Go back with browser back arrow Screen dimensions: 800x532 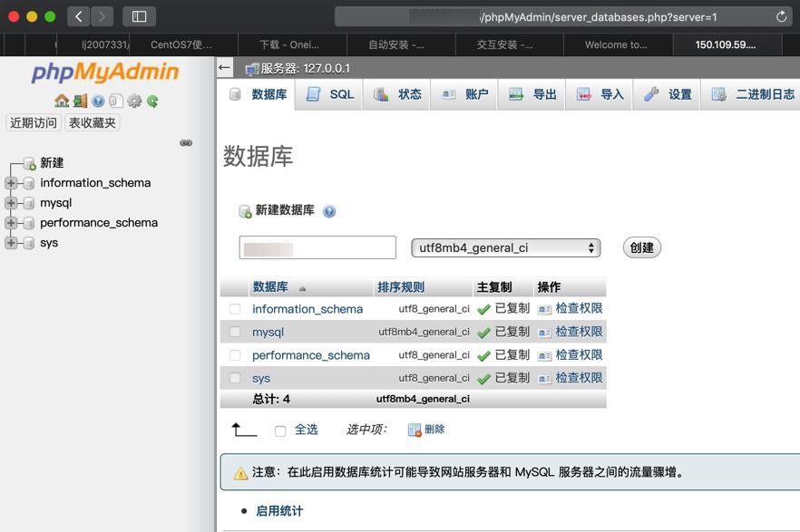tap(79, 17)
